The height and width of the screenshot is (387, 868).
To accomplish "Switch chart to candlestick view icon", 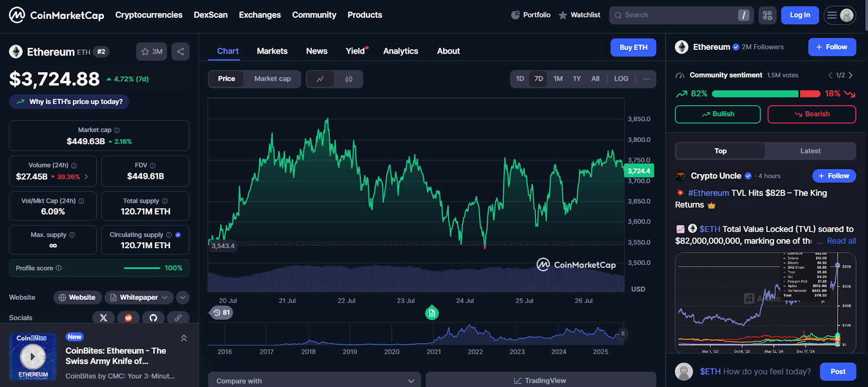I will pyautogui.click(x=349, y=79).
